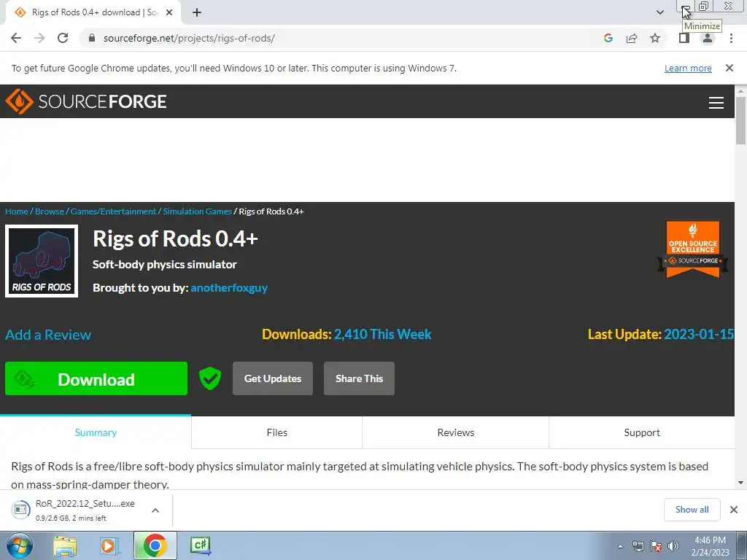Screen dimensions: 747x560
Task: Open the Browse breadcrumb link
Action: pyautogui.click(x=50, y=211)
